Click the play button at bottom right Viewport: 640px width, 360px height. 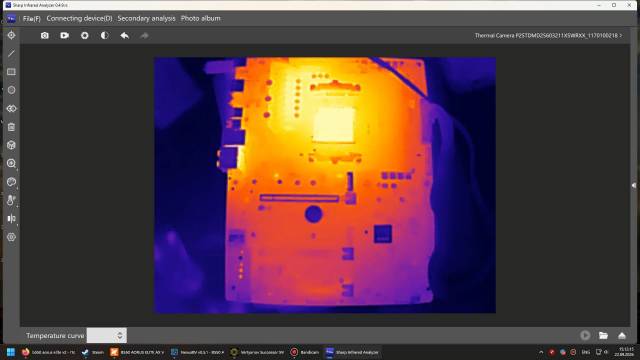pyautogui.click(x=585, y=336)
